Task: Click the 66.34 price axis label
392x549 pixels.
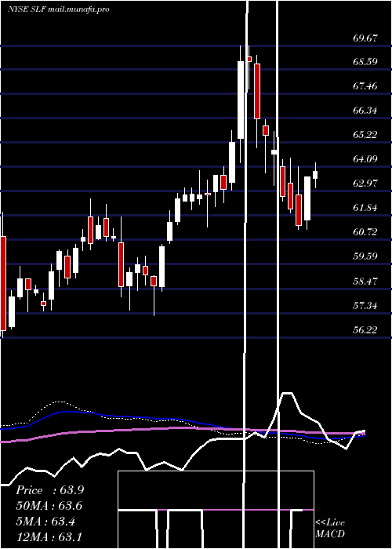Action: pos(365,111)
